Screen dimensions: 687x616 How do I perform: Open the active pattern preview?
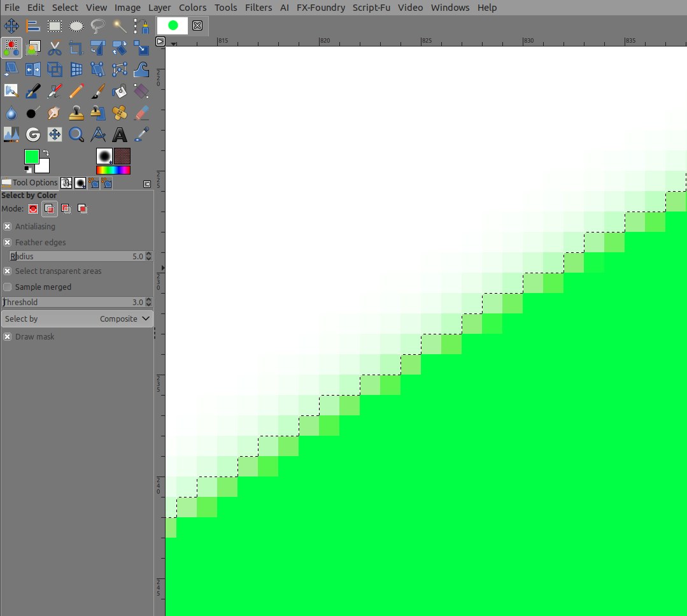[x=122, y=156]
